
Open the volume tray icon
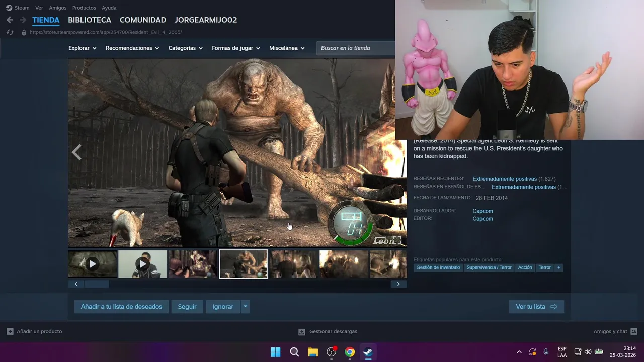[588, 352]
